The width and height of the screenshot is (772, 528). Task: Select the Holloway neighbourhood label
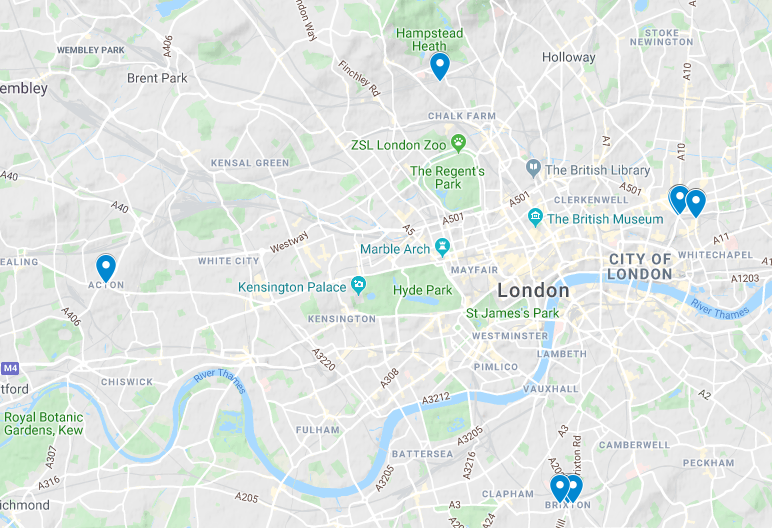click(569, 57)
